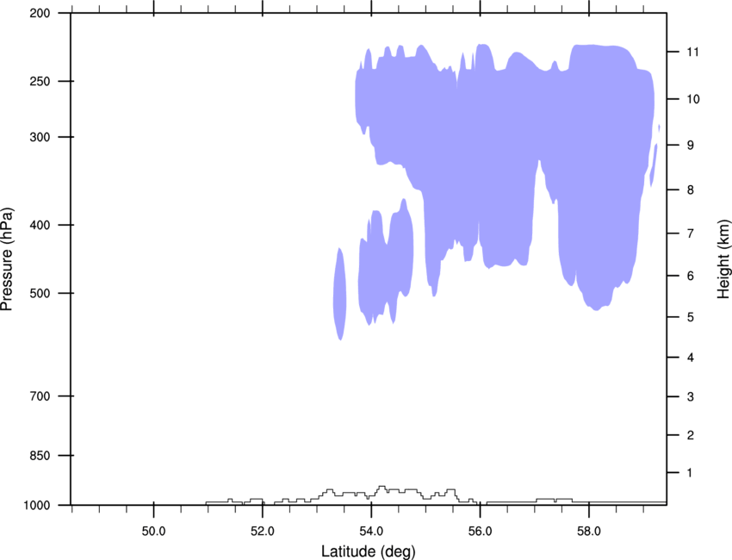Click the 4 km height label
Viewport: 732px width, 560px height.
tap(691, 358)
